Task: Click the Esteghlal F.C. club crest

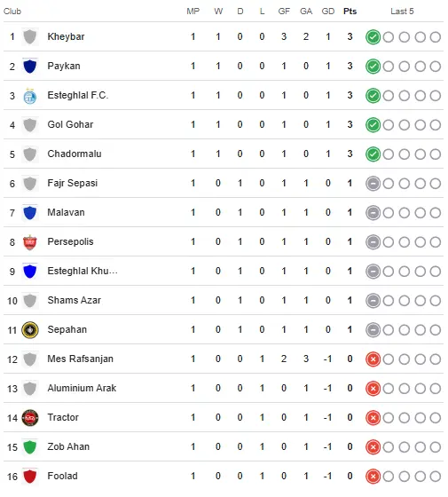Action: [30, 96]
